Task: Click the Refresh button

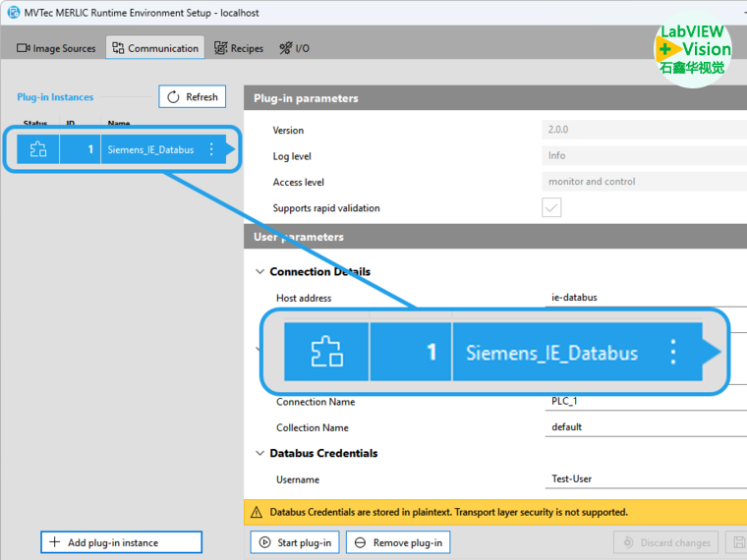Action: [x=192, y=96]
